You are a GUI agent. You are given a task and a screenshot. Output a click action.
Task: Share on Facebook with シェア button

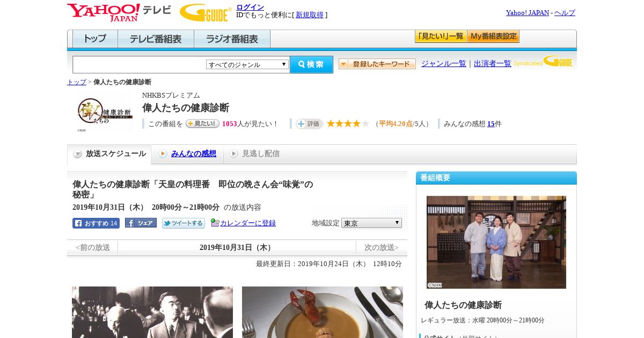pos(141,223)
